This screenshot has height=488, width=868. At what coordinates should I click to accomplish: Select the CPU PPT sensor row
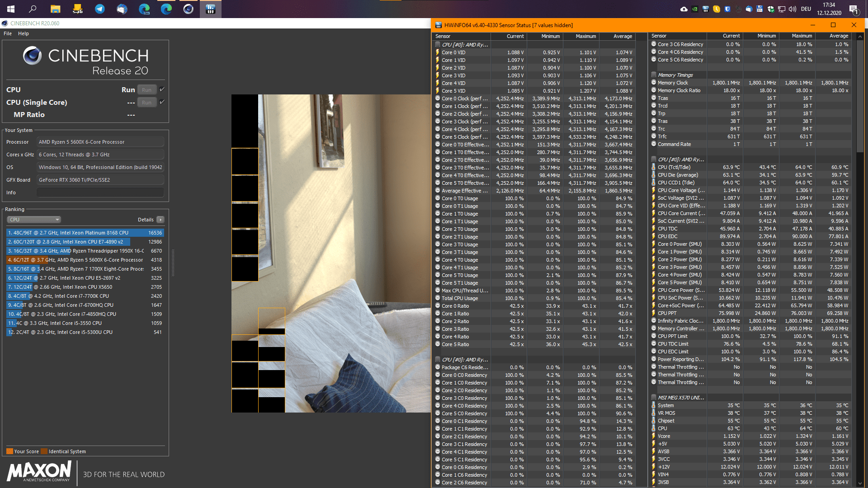[x=750, y=313]
